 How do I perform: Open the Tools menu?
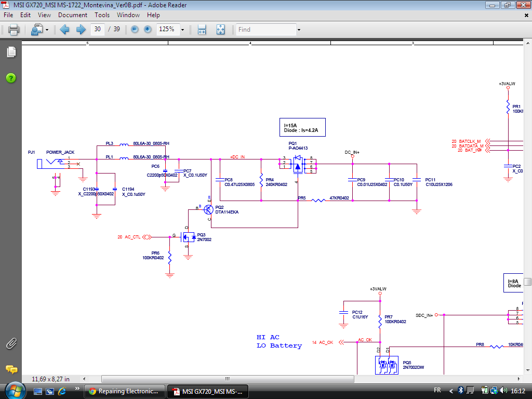pos(102,15)
